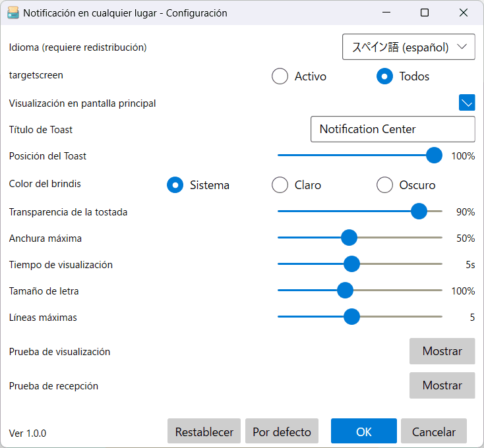Click the Ver 1.0.0 version text
The height and width of the screenshot is (448, 484).
pos(28,434)
